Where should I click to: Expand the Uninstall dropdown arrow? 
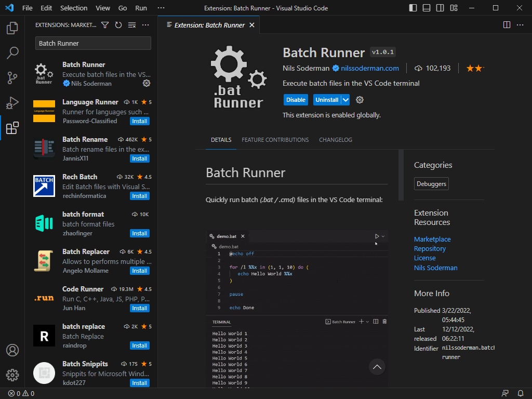[345, 100]
